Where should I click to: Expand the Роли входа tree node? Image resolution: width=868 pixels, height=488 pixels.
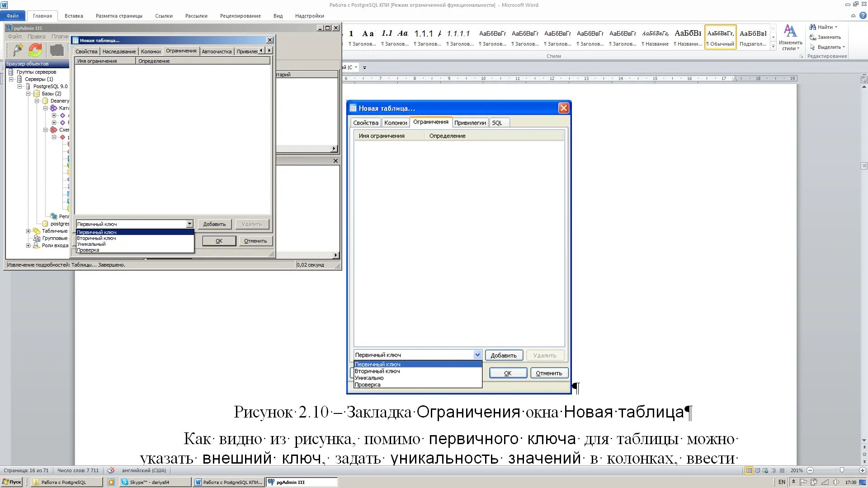point(28,245)
